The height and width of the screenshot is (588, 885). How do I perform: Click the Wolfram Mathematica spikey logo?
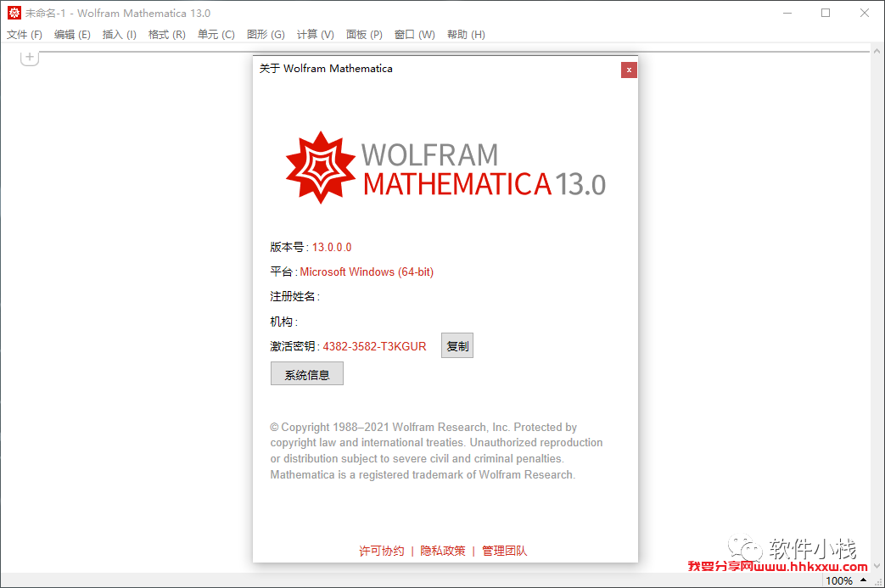point(321,168)
